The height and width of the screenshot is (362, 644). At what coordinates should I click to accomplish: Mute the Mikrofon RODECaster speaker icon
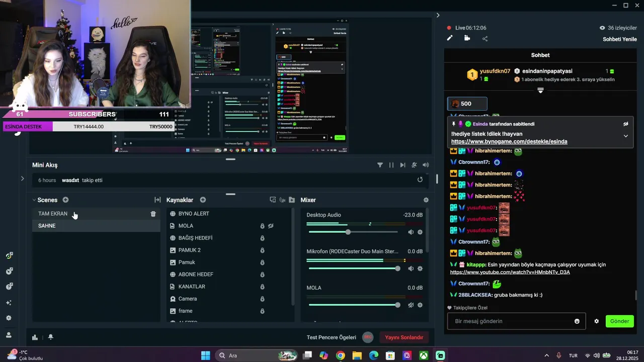pyautogui.click(x=411, y=268)
